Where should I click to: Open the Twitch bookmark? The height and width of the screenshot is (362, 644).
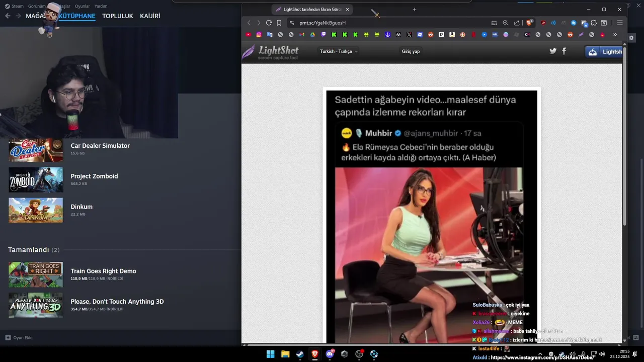[x=324, y=35]
